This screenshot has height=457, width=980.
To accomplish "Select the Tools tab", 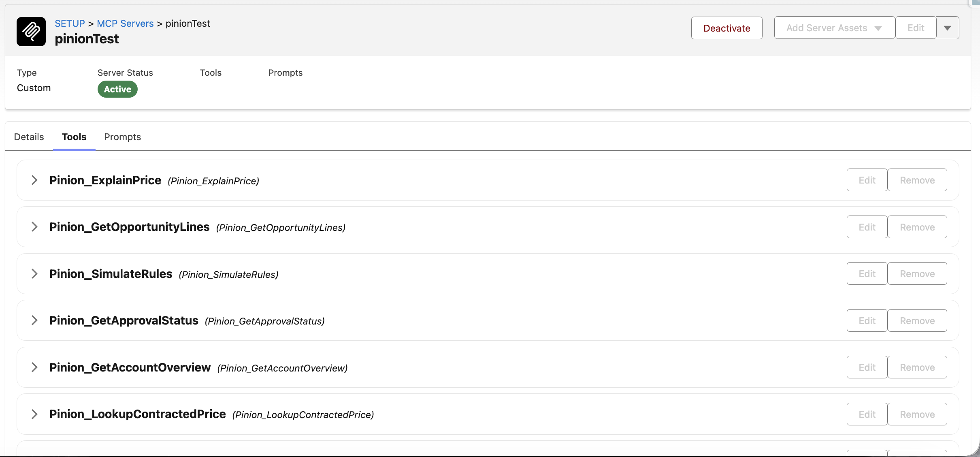I will (x=74, y=137).
